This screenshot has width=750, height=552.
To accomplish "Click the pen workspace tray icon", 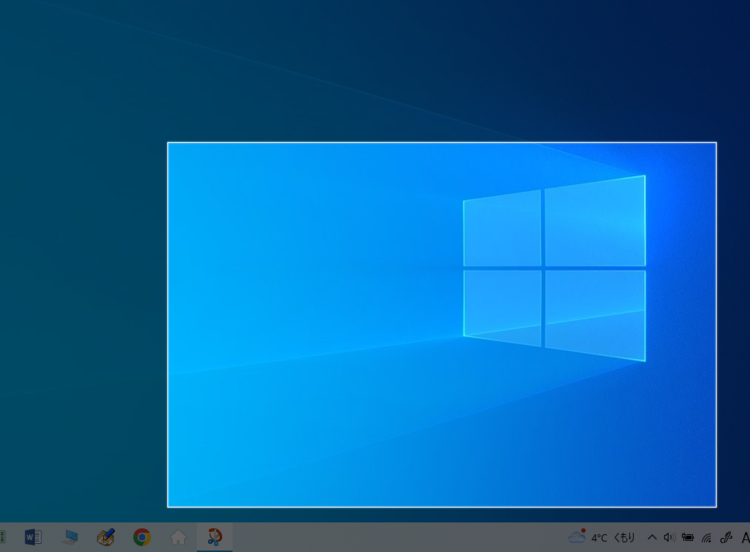I will [x=726, y=538].
